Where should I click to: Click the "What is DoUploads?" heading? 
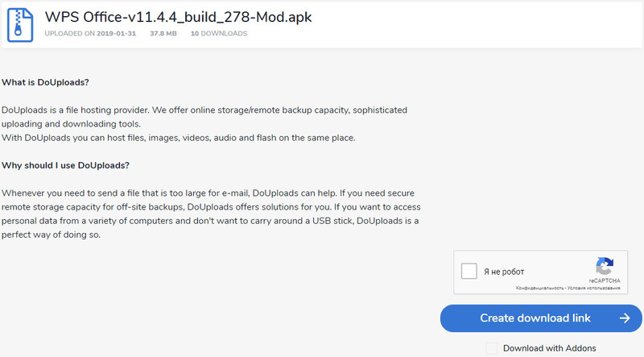pos(45,83)
